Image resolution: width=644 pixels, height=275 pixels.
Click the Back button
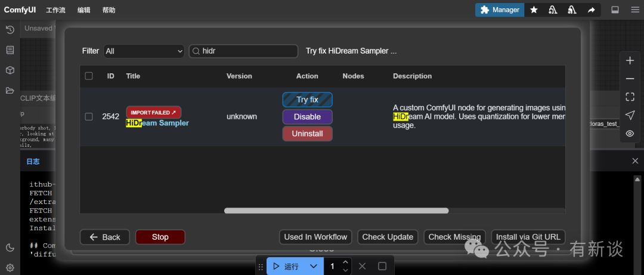pyautogui.click(x=105, y=237)
